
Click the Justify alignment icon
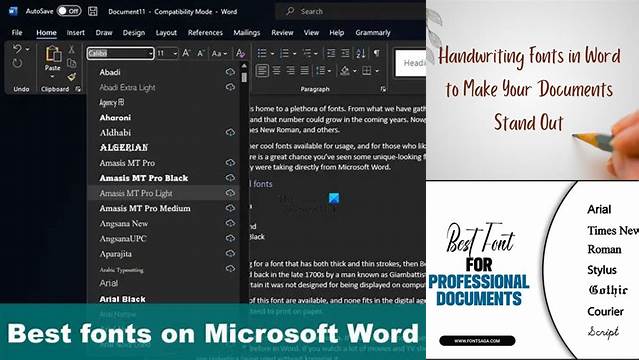tap(304, 71)
